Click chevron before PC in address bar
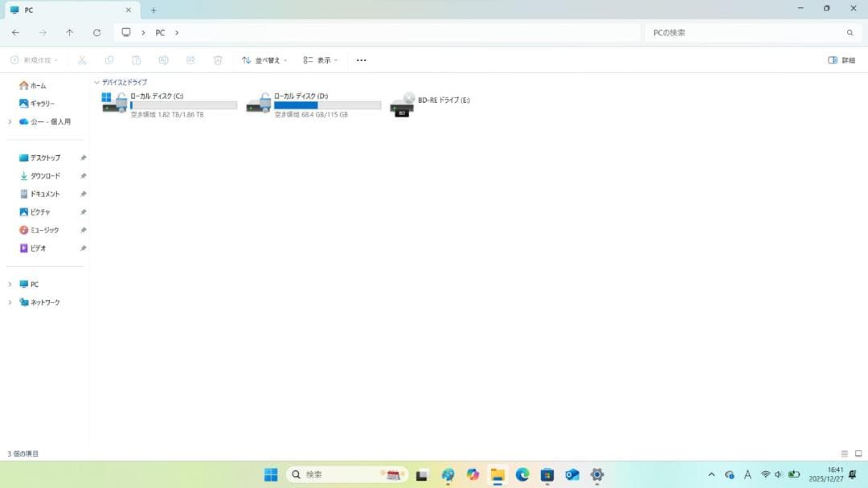The height and width of the screenshot is (488, 868). tap(143, 33)
